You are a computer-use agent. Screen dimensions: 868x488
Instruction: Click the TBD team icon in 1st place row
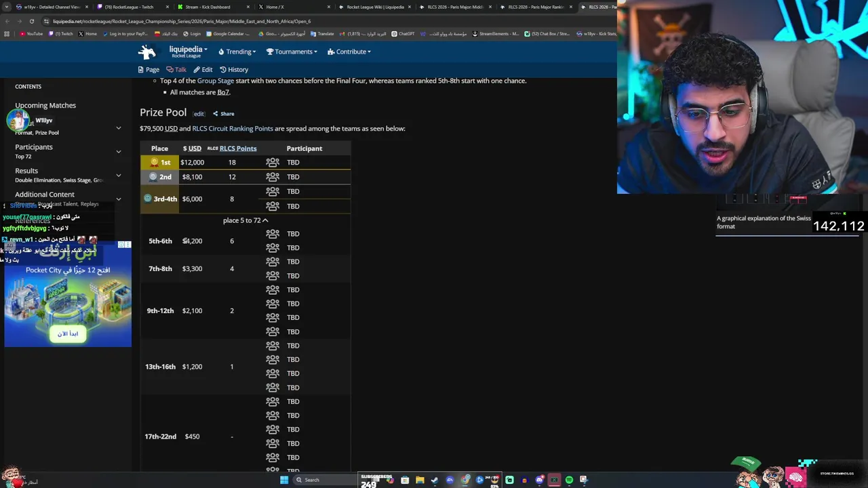tap(273, 163)
